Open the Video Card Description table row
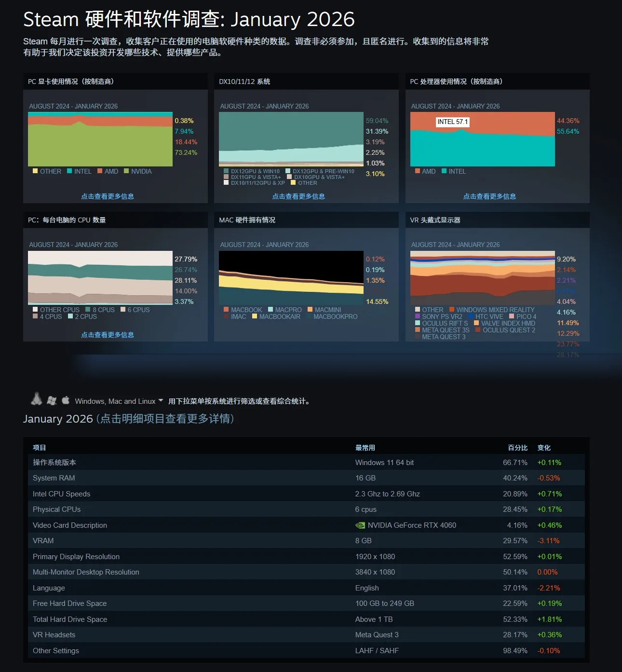 click(x=69, y=525)
